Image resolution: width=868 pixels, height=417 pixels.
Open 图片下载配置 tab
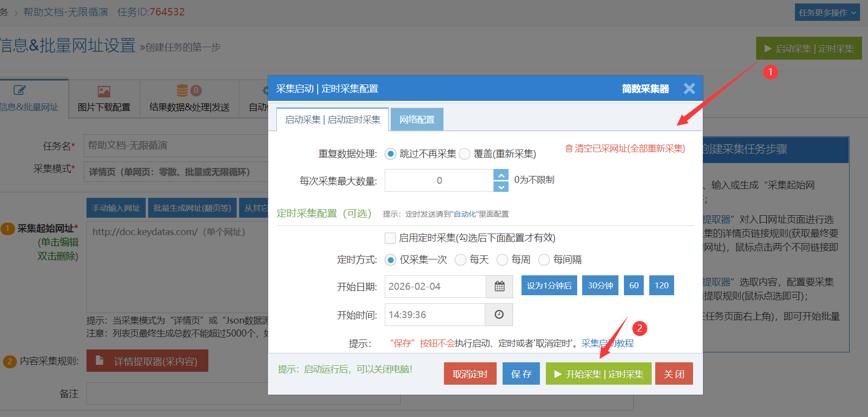point(104,98)
